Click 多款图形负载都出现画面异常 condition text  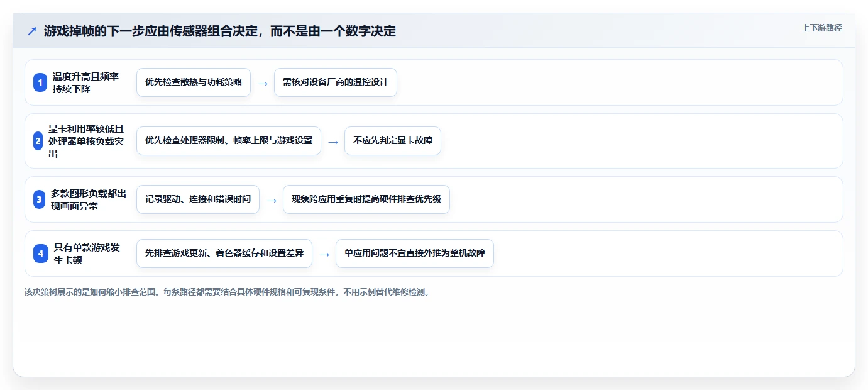point(89,199)
